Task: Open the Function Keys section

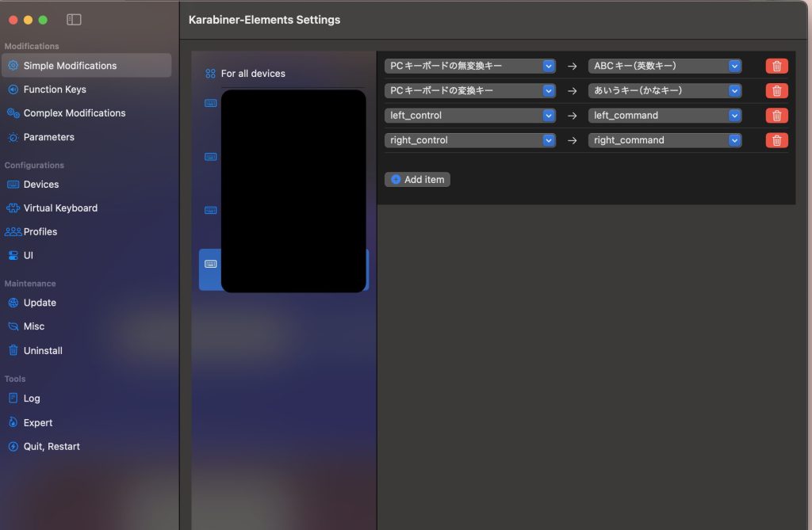Action: pos(54,90)
